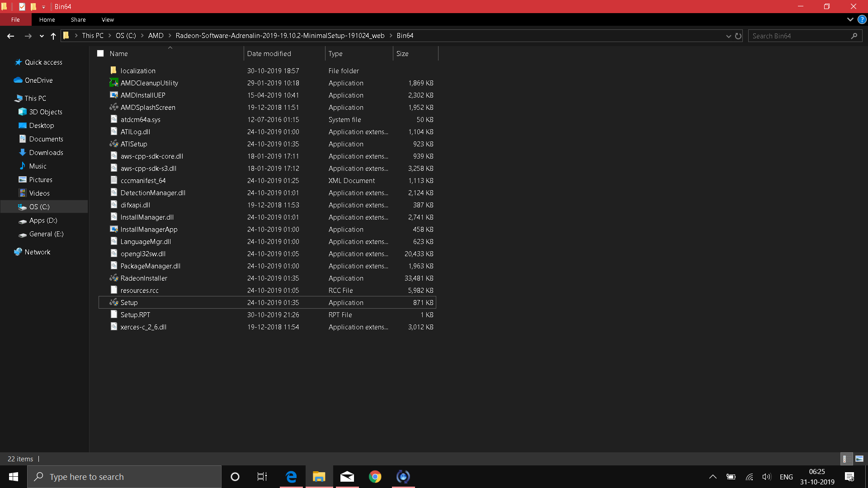Image resolution: width=868 pixels, height=488 pixels.
Task: Select aws-cpp-sdk-s3.dll file
Action: (x=148, y=169)
